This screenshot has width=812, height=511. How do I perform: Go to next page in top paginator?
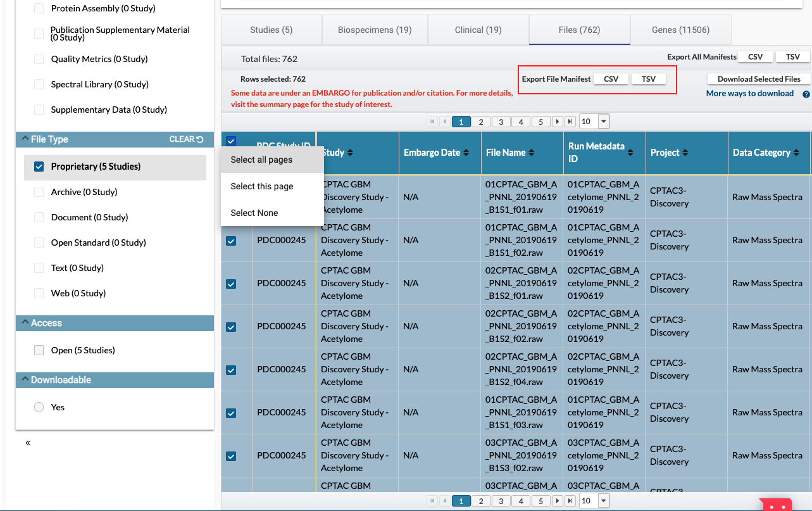point(557,122)
